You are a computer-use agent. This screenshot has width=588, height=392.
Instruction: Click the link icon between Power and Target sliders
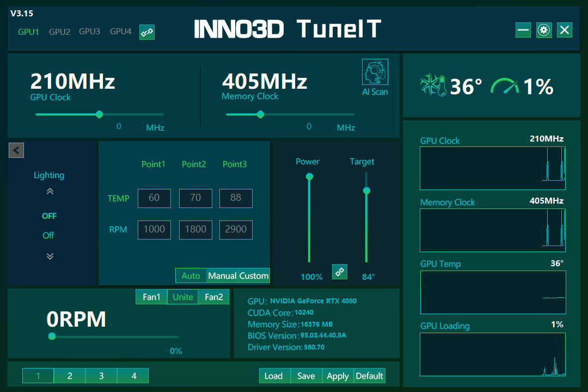point(339,272)
